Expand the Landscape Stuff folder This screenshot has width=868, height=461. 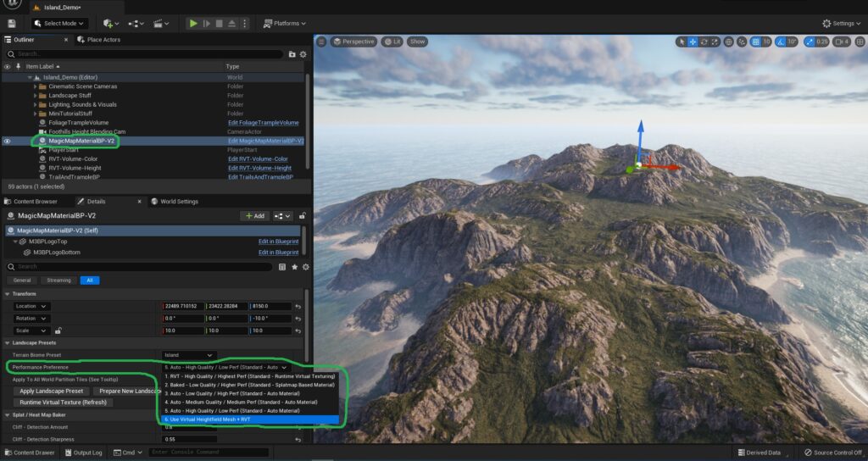[x=35, y=95]
